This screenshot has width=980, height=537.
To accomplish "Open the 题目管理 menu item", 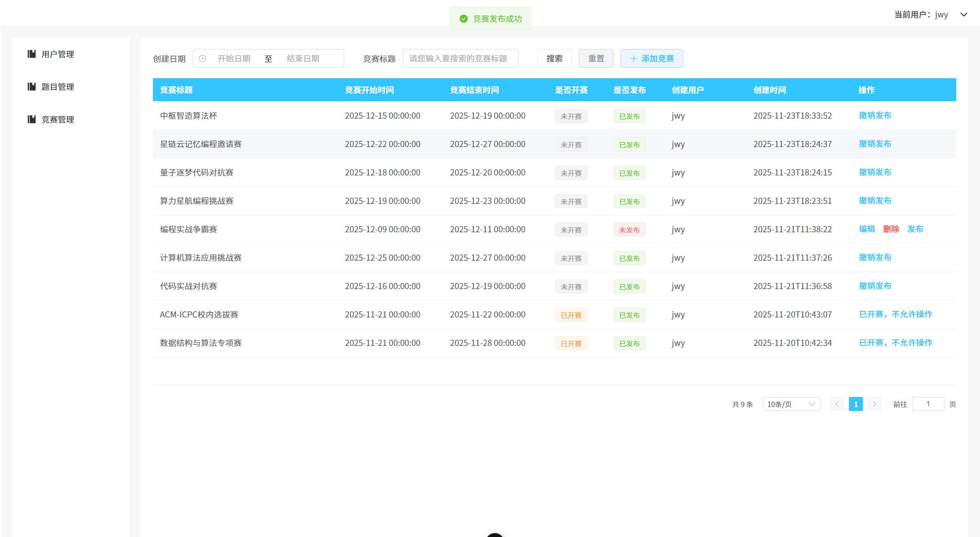I will [x=58, y=87].
